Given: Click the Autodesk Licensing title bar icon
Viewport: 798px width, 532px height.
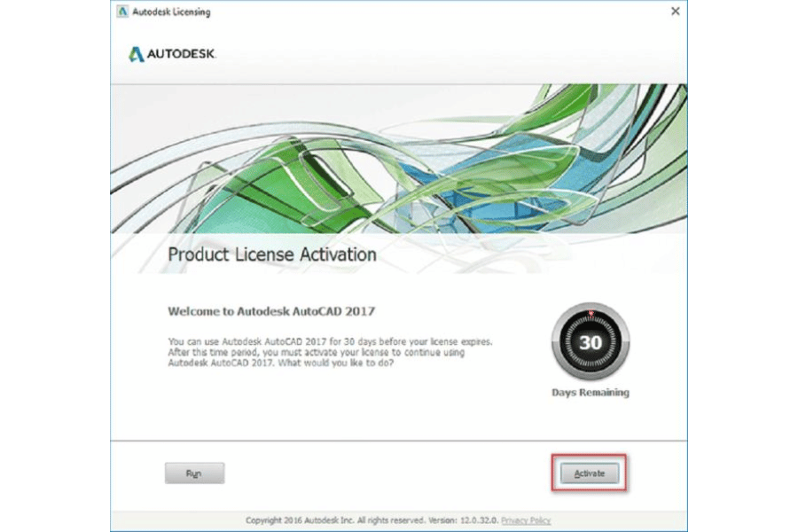Looking at the screenshot, I should pos(122,12).
